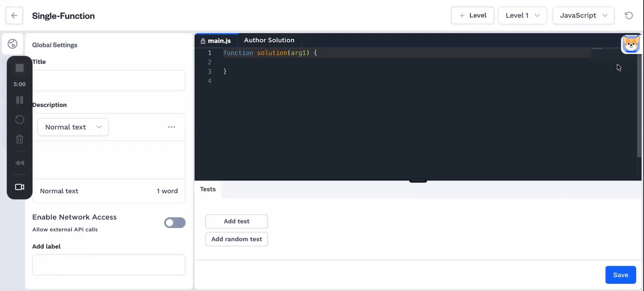Click the Add test button
The width and height of the screenshot is (644, 291).
point(236,221)
